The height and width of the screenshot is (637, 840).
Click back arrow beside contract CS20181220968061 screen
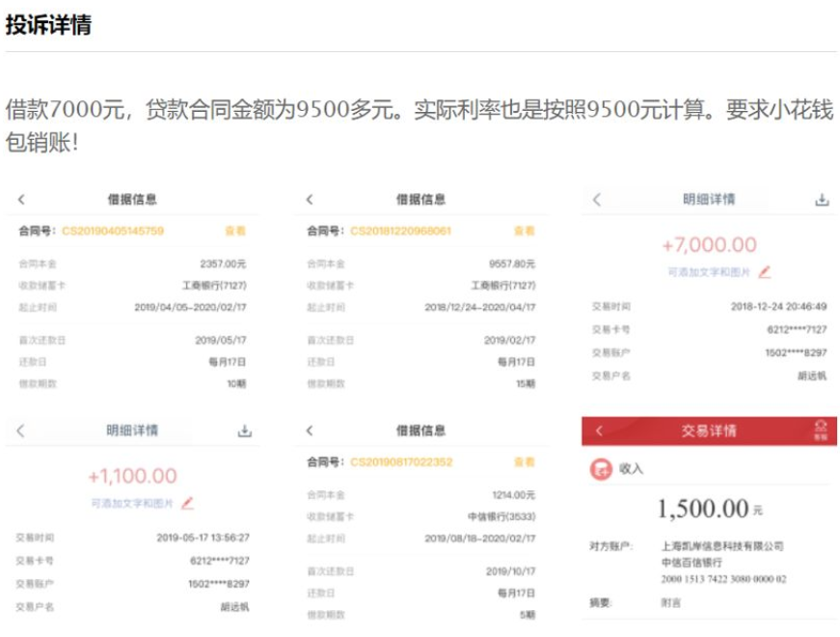point(310,200)
